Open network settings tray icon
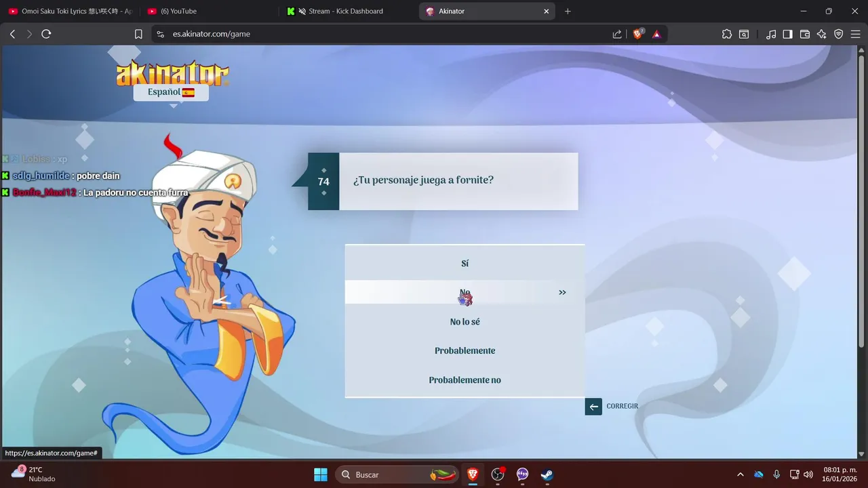Screen dimensions: 868x488 click(794, 474)
